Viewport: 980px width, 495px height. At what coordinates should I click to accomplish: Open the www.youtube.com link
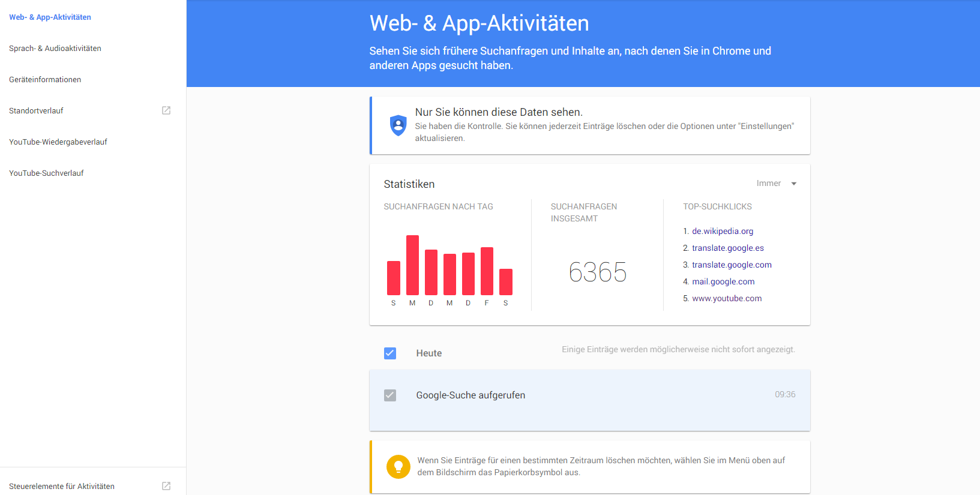pos(727,298)
